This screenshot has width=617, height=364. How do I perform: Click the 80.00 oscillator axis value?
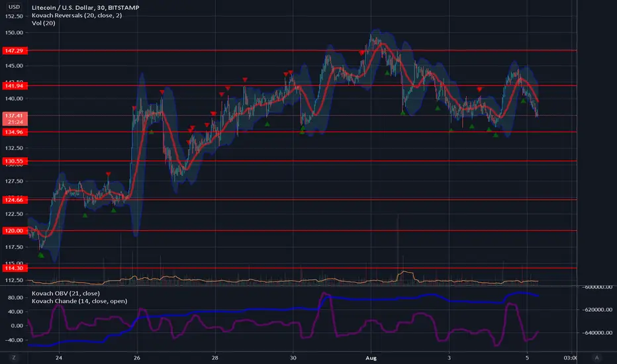17,298
